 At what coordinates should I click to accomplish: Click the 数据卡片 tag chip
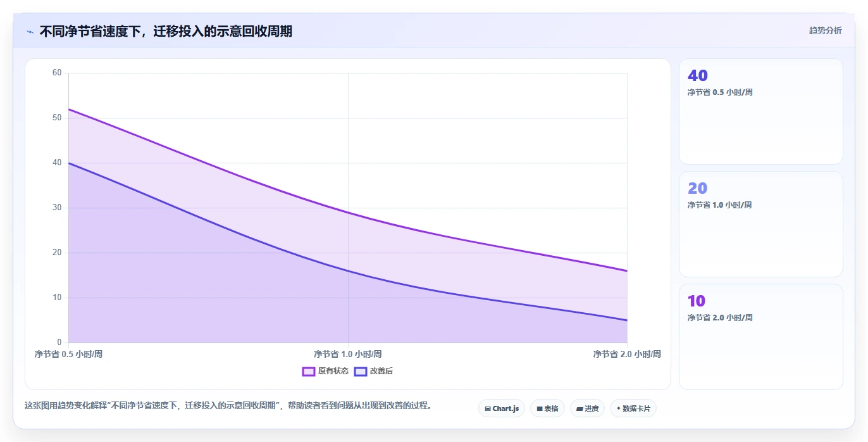(633, 408)
